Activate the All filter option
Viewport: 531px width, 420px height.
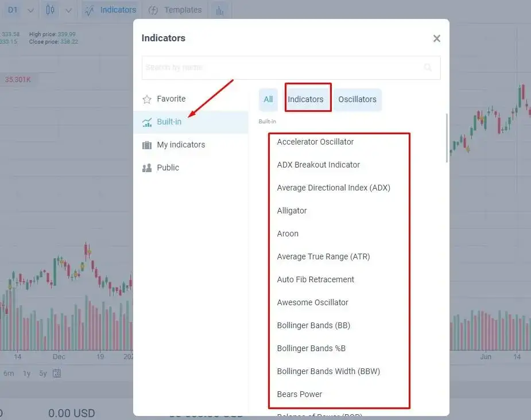pos(268,99)
